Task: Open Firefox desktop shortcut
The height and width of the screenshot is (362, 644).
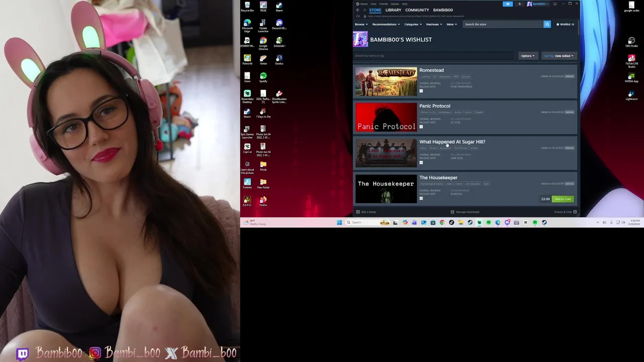Action: [x=263, y=202]
